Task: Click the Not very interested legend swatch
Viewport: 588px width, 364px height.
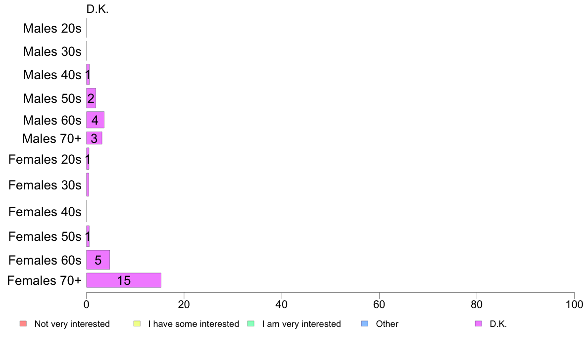Action: click(23, 323)
